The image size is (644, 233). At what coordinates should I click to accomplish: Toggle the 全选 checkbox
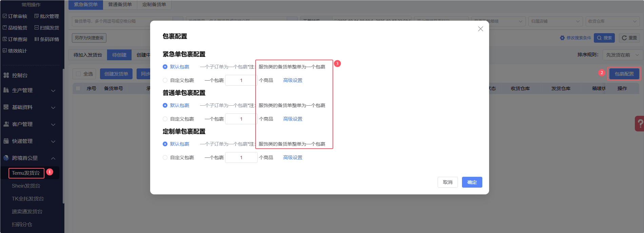(x=78, y=74)
